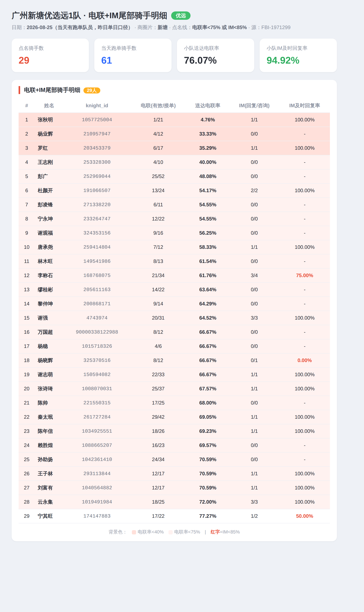Click the green 优选 badge
The width and height of the screenshot is (364, 612).
181,16
